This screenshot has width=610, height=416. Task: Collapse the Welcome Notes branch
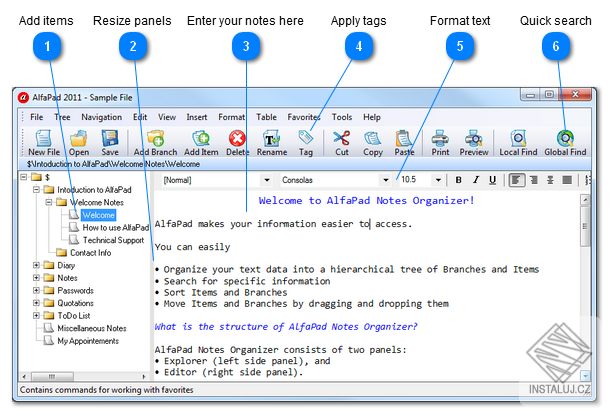[x=49, y=202]
